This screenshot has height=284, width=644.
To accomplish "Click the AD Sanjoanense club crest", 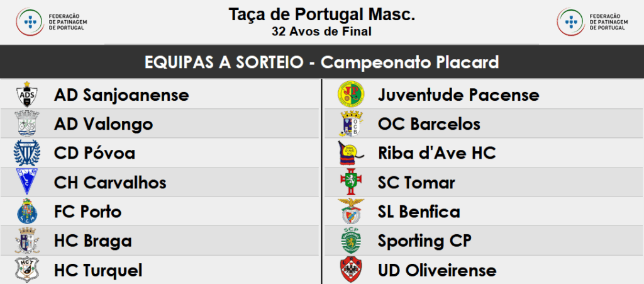I will pos(27,95).
